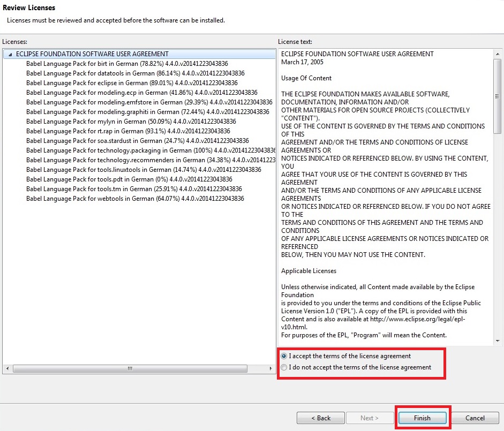Select Babel Language Pack for technology.recommenders
The width and height of the screenshot is (504, 431).
tap(151, 160)
